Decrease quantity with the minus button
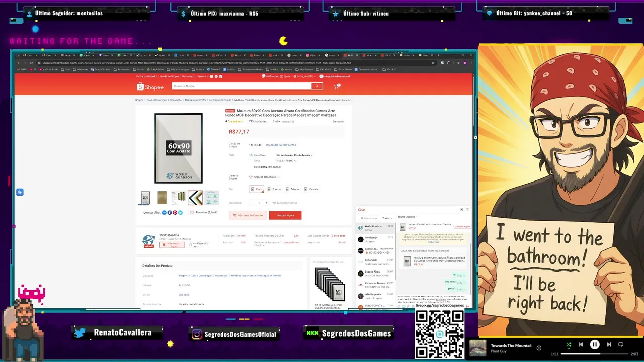This screenshot has height=362, width=644. [252, 203]
